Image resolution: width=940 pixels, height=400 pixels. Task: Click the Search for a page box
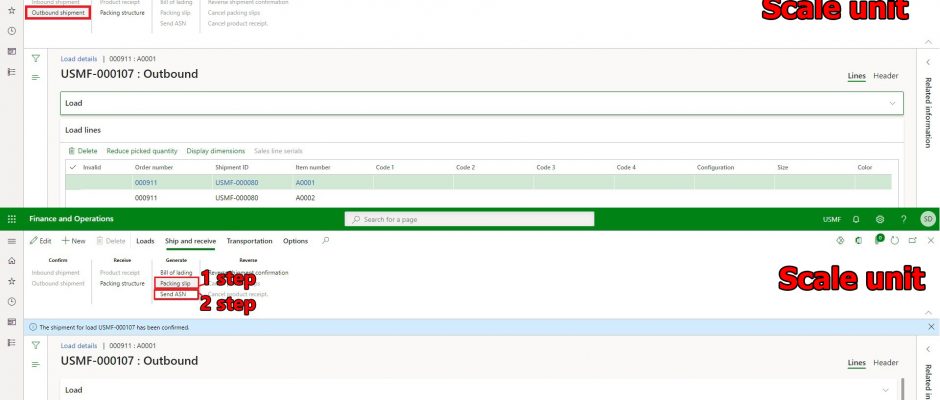coord(469,219)
